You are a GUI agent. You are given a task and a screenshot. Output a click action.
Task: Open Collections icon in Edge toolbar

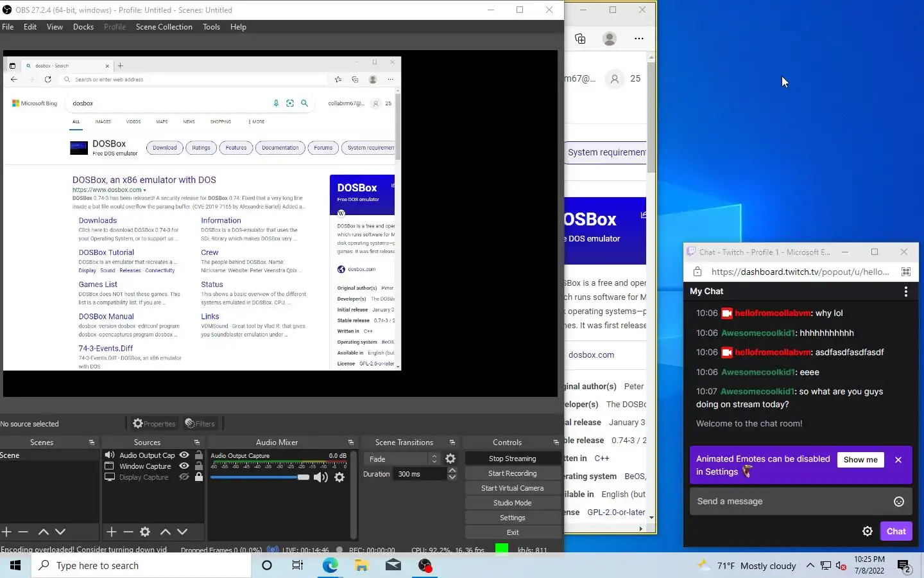[580, 39]
